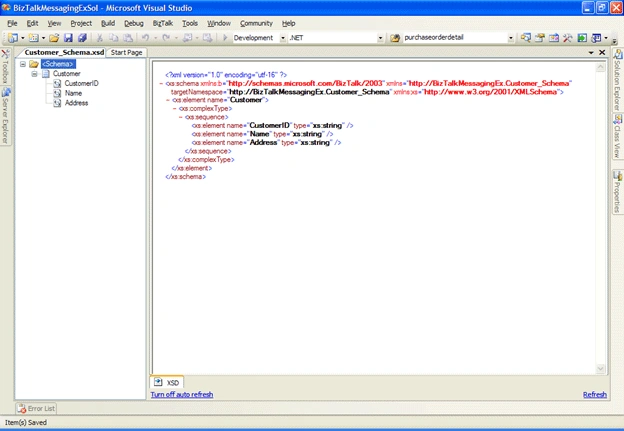624x431 pixels.
Task: Click the Turn off auto refresh link
Action: [182, 394]
